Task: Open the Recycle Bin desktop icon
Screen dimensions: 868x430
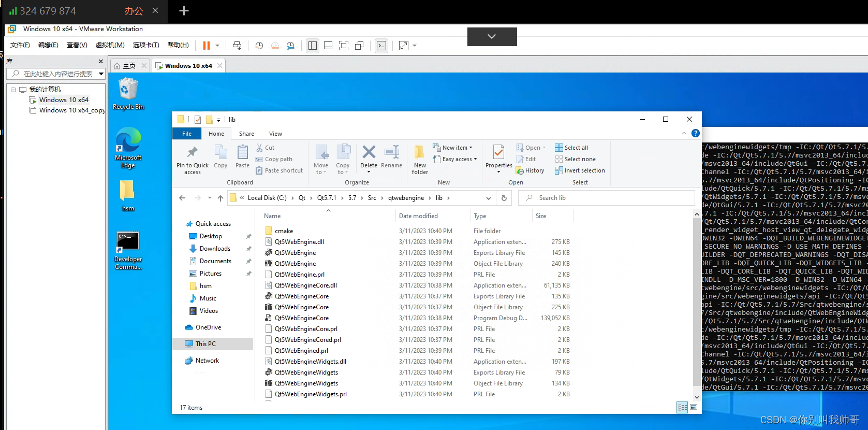Action: point(128,94)
